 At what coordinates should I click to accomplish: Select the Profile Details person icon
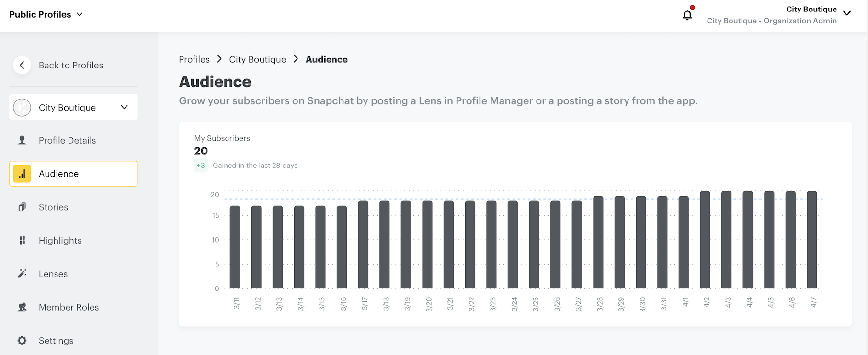[22, 140]
